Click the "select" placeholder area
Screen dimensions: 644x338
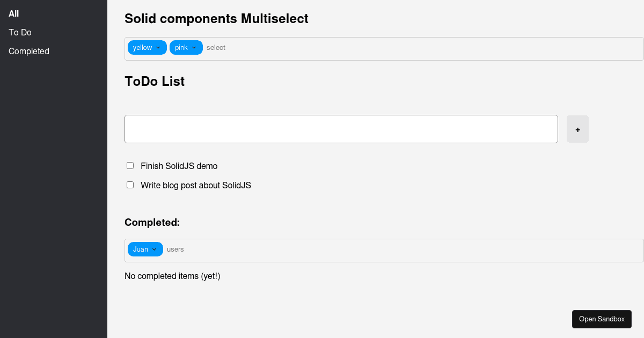[216, 47]
